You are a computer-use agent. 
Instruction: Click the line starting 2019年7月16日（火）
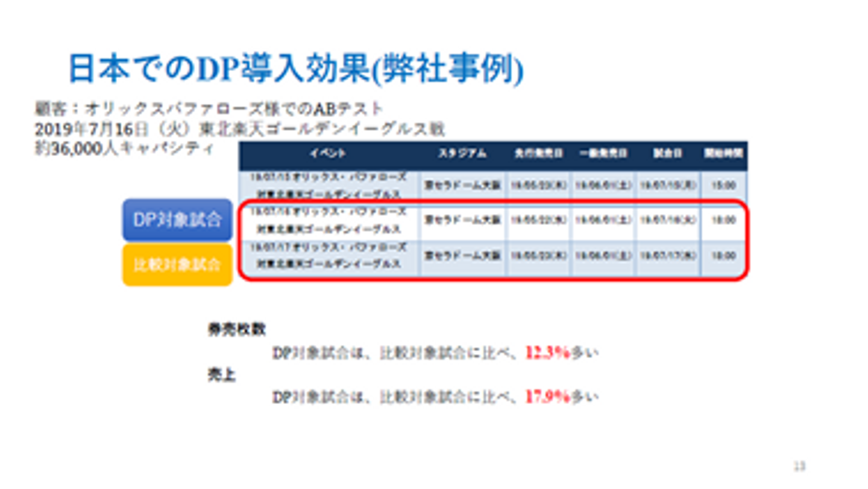pos(240,129)
